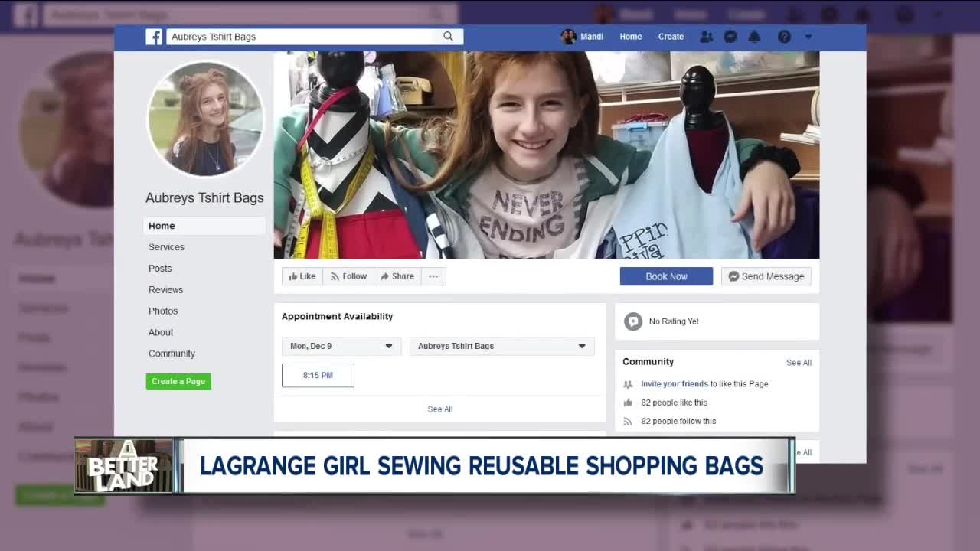
Task: Click See All in Community section
Action: 799,363
